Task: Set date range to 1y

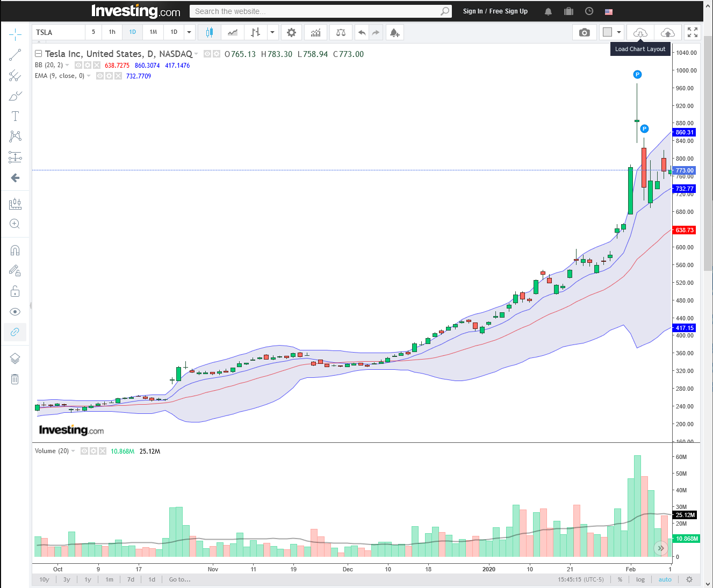Action: (88, 579)
